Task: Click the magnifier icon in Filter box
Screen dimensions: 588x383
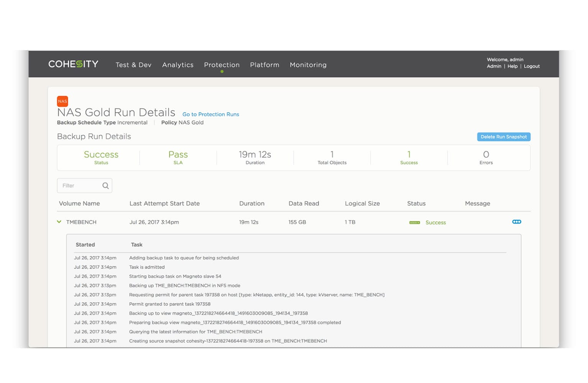Action: pos(105,186)
